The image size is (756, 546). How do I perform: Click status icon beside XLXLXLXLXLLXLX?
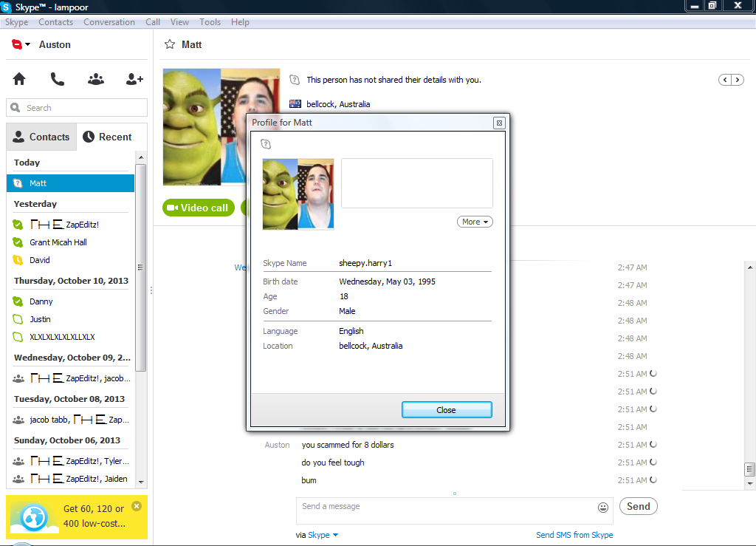coord(18,337)
